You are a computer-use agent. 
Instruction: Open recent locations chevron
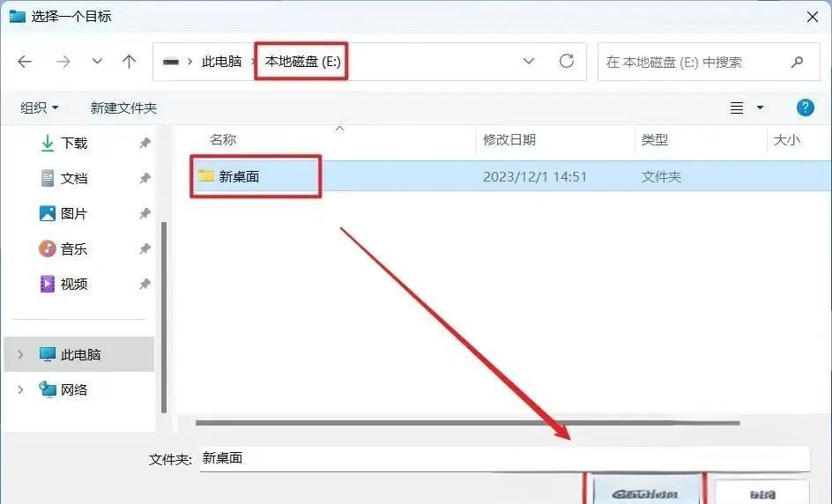[x=97, y=62]
